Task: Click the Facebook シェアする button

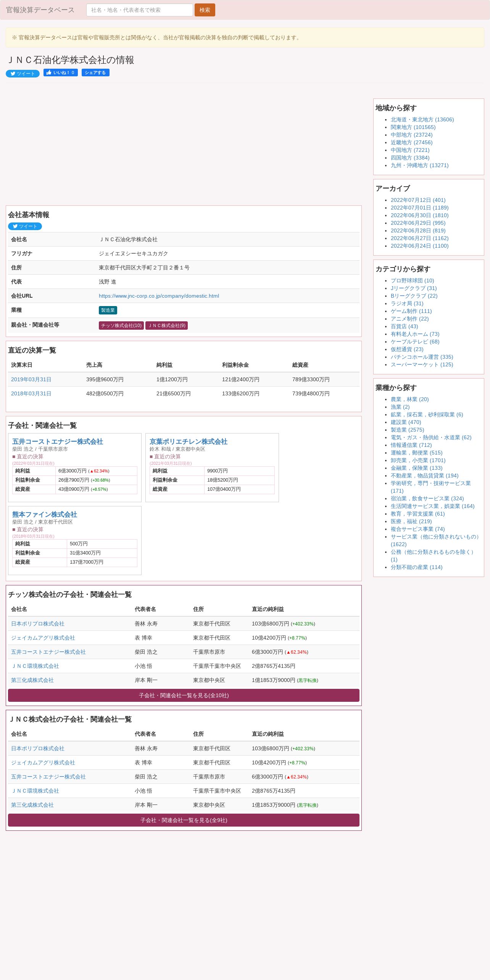Action: coord(95,73)
